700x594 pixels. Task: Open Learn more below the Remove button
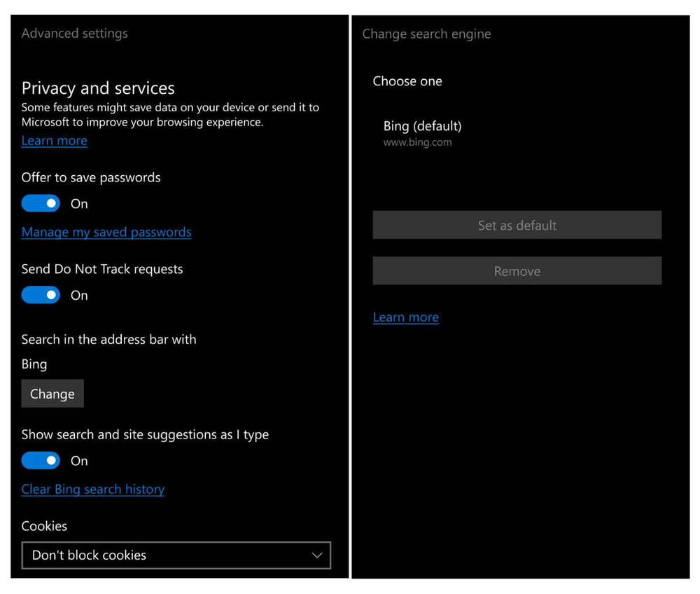tap(405, 317)
